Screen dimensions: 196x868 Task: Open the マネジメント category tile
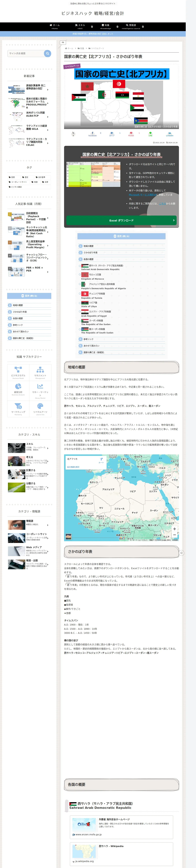tap(40, 372)
